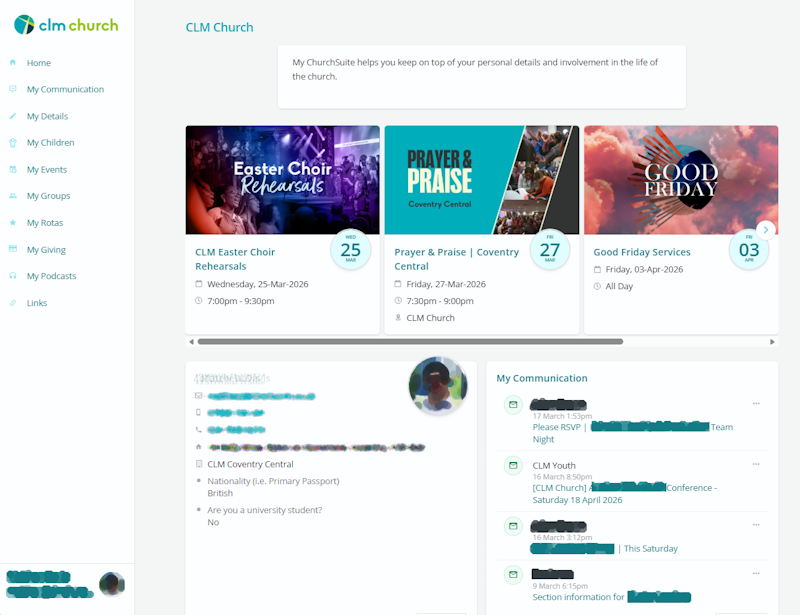Image resolution: width=800 pixels, height=615 pixels.
Task: Open ellipsis menu for 9 March message
Action: click(x=756, y=573)
